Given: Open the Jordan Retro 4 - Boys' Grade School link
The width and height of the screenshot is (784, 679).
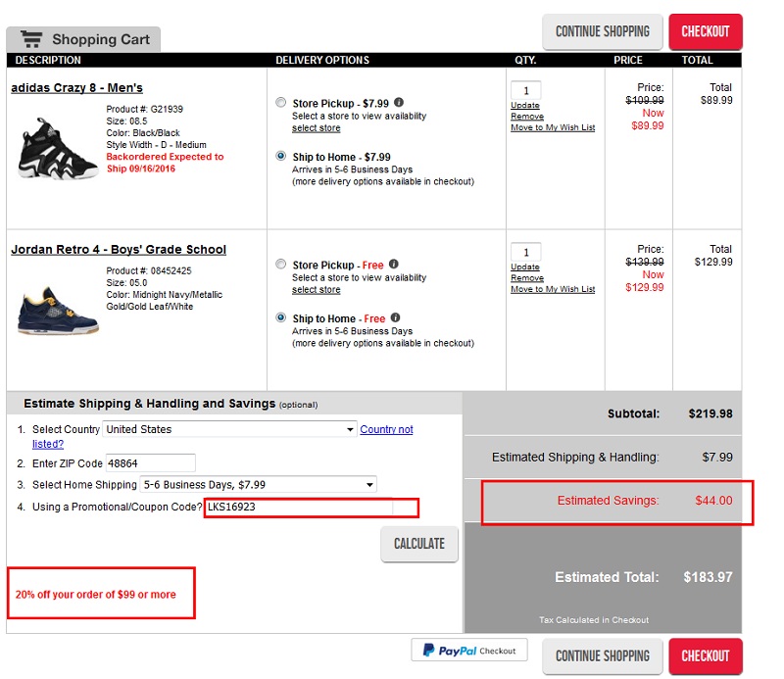Looking at the screenshot, I should click(119, 250).
